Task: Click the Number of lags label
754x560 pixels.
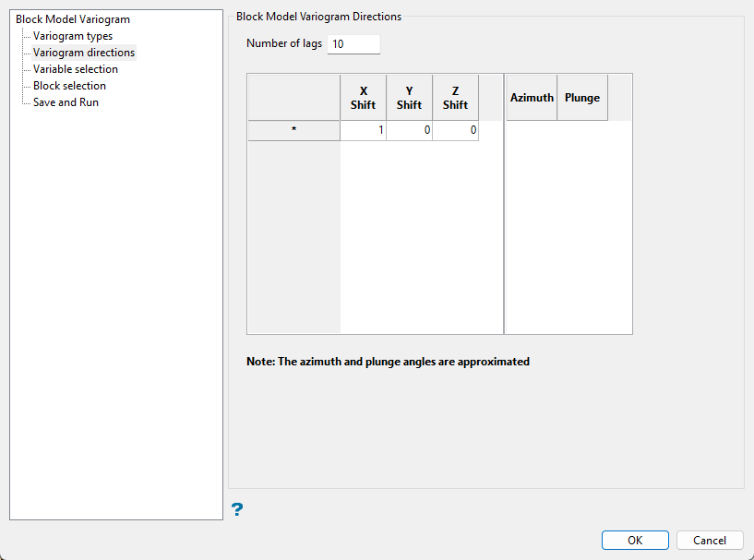Action: point(284,43)
